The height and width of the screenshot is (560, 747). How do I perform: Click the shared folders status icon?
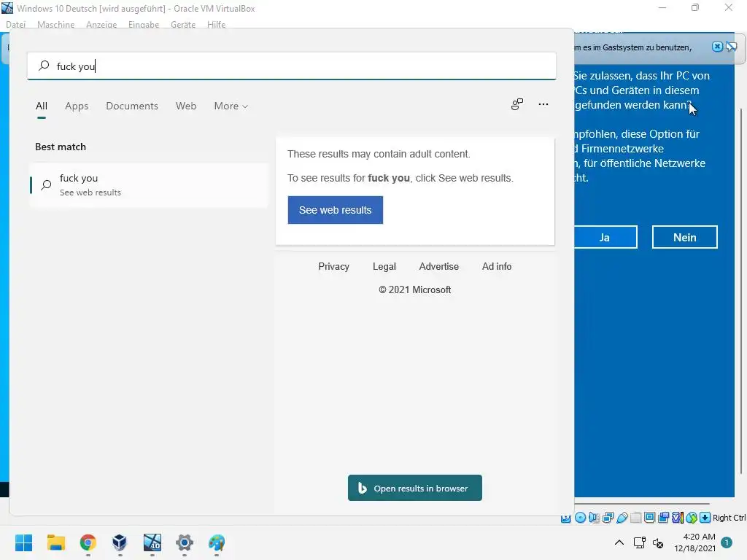tap(635, 518)
